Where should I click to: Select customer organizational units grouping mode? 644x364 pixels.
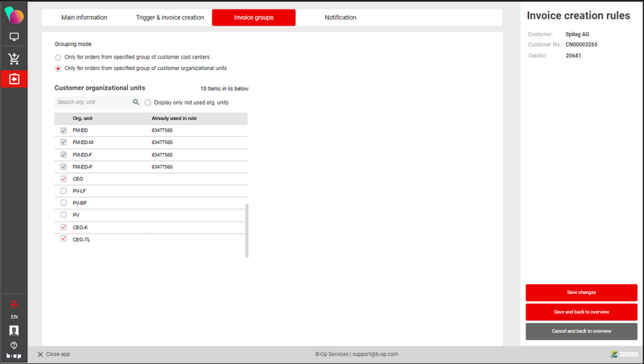point(58,68)
